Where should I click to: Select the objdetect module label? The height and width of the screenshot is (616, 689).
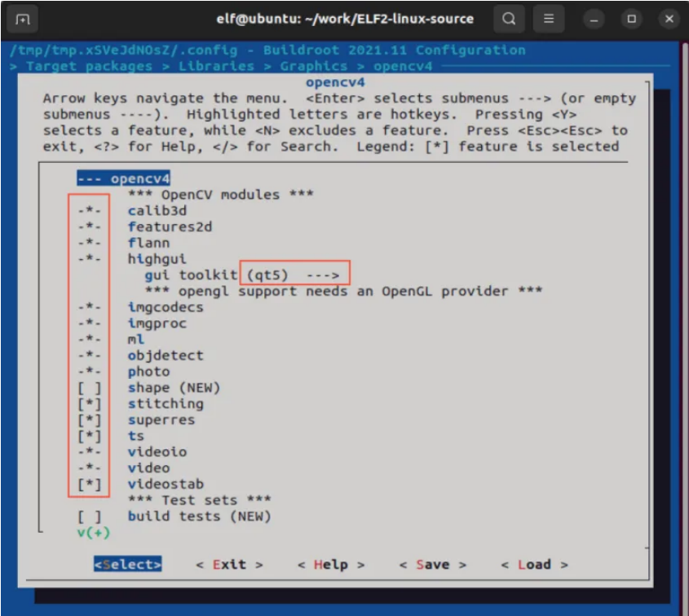pos(166,355)
